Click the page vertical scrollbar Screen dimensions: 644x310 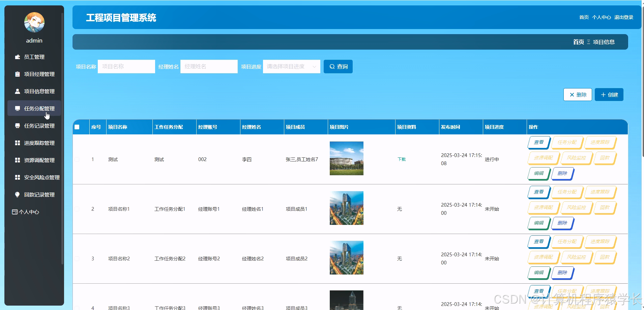pos(642,81)
